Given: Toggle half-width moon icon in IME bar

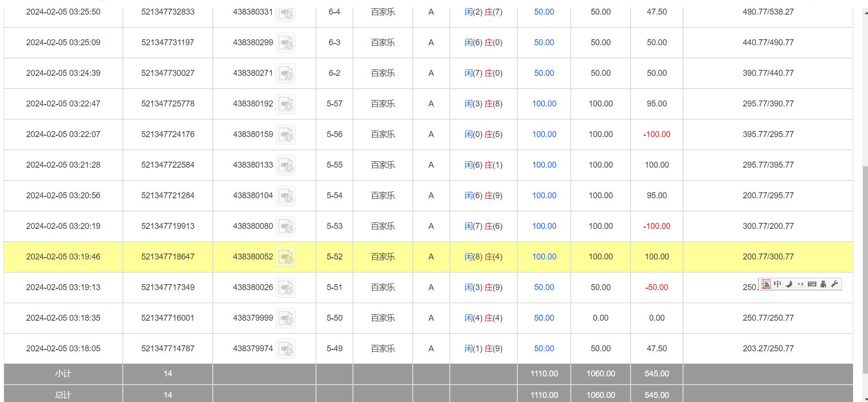Looking at the screenshot, I should click(789, 284).
